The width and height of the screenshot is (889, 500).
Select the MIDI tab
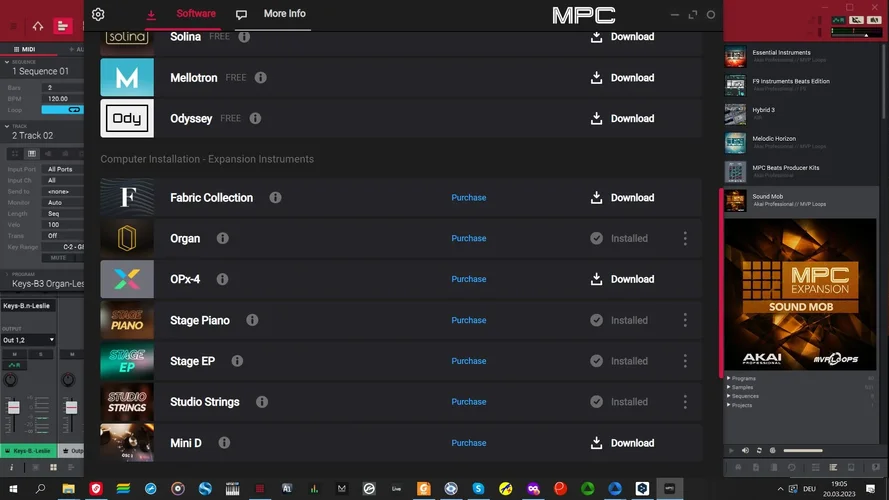(25, 49)
